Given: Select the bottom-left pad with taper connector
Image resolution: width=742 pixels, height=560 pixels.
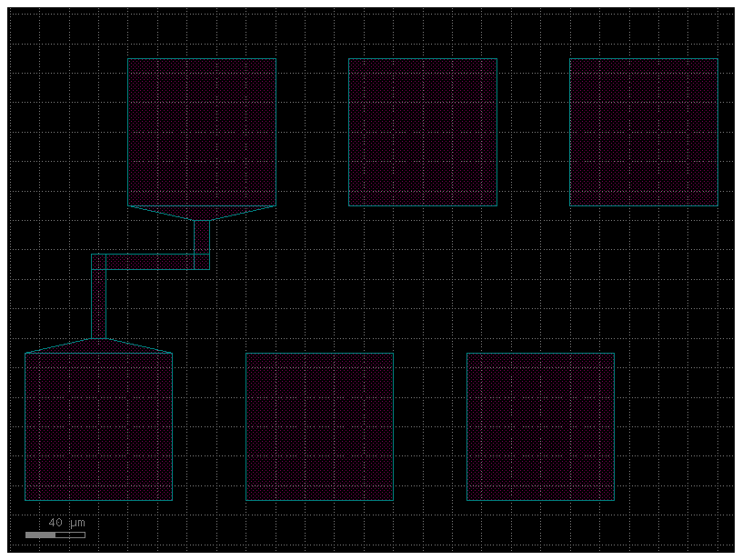Looking at the screenshot, I should pyautogui.click(x=98, y=425).
